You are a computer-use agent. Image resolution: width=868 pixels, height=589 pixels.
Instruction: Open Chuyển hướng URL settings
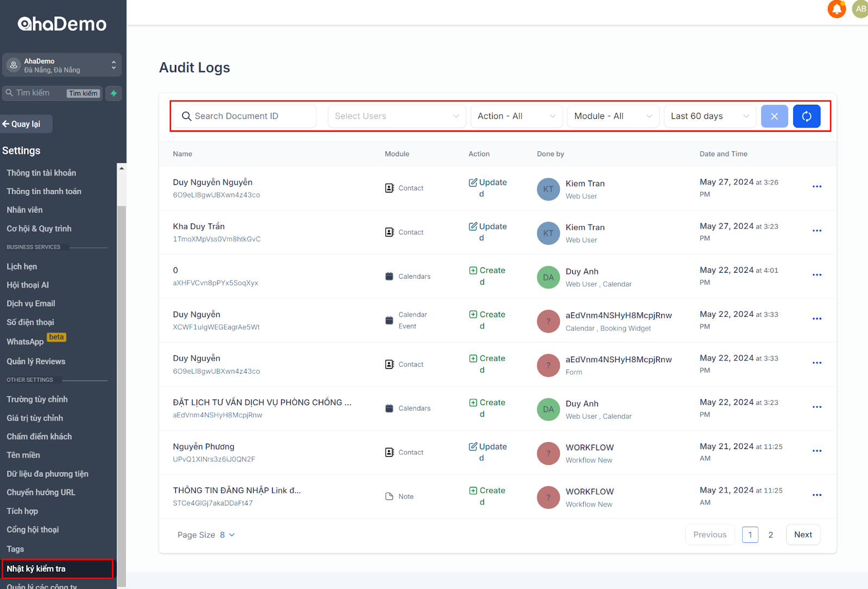[x=41, y=492]
